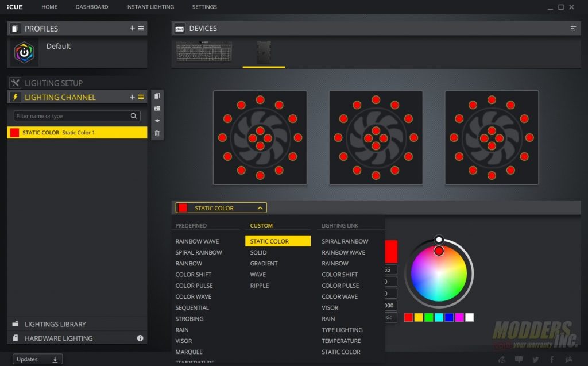Pick the green preset color swatch

point(428,317)
